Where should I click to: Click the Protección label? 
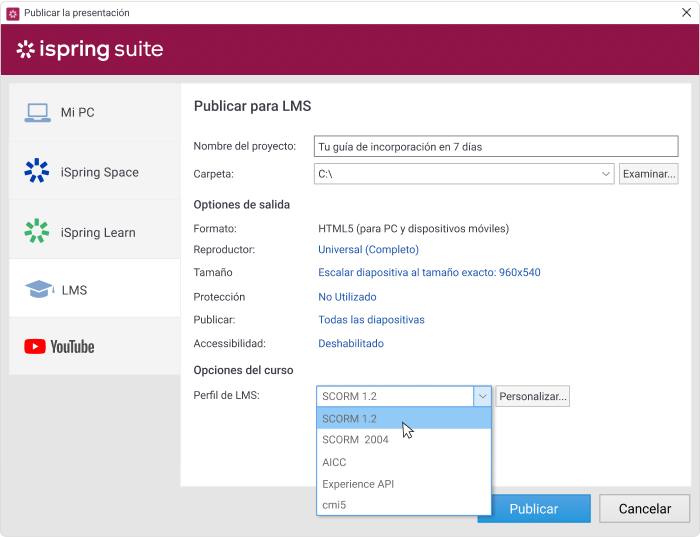[219, 297]
